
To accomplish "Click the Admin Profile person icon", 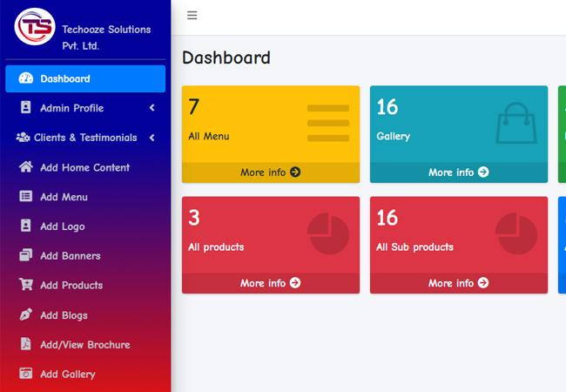I will click(x=25, y=108).
